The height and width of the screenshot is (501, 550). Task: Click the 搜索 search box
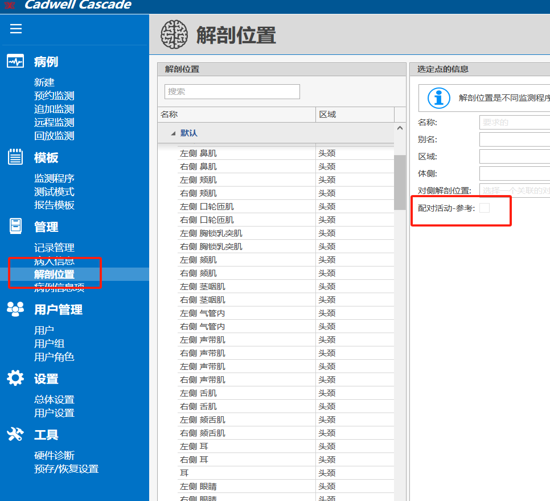click(x=232, y=92)
